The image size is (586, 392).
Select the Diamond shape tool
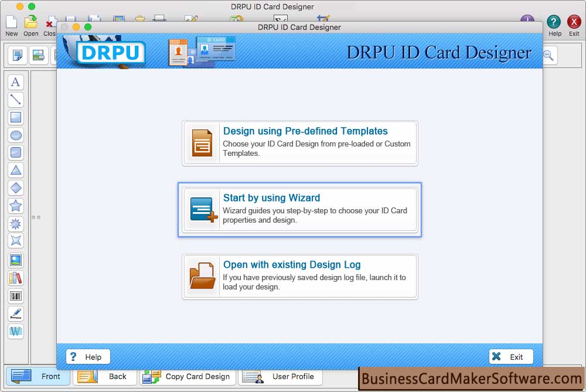pos(16,188)
